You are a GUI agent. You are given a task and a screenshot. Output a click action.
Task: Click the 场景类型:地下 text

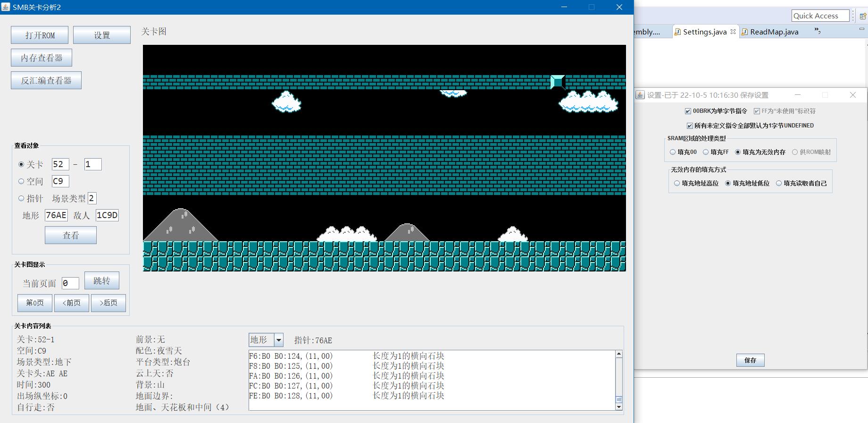point(44,362)
